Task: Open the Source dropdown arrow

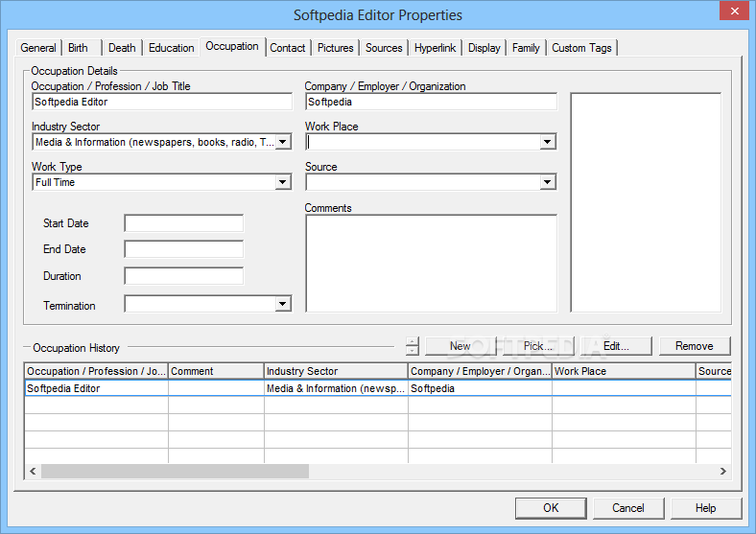Action: 547,182
